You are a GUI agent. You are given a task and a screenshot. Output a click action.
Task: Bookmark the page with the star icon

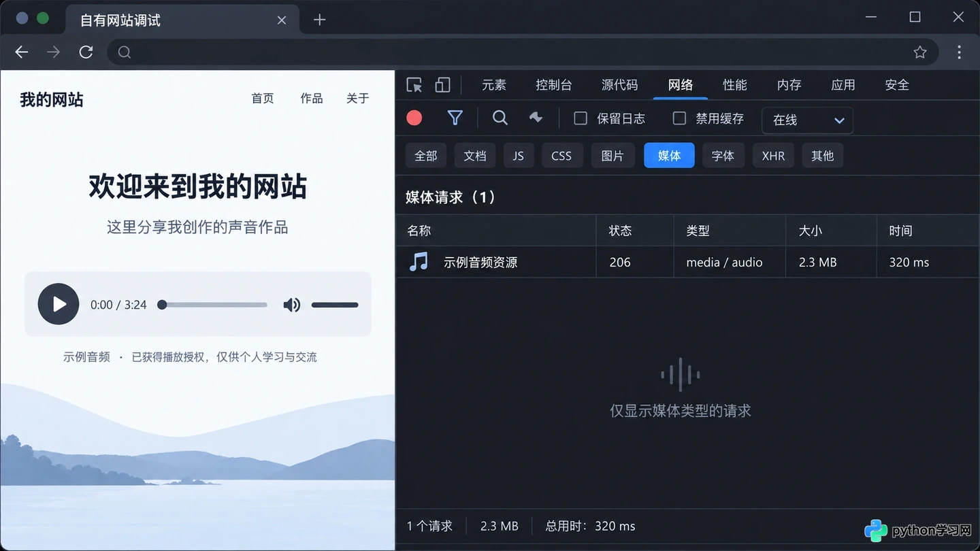click(x=920, y=52)
